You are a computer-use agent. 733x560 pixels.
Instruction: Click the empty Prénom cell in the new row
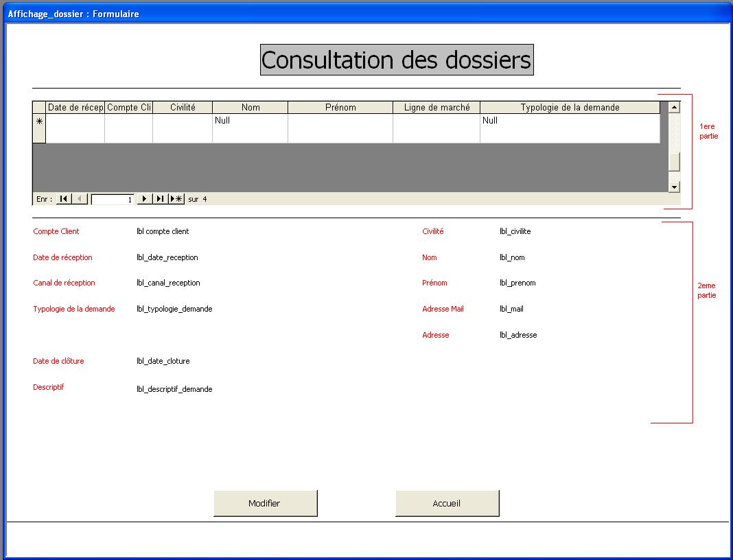coord(340,128)
